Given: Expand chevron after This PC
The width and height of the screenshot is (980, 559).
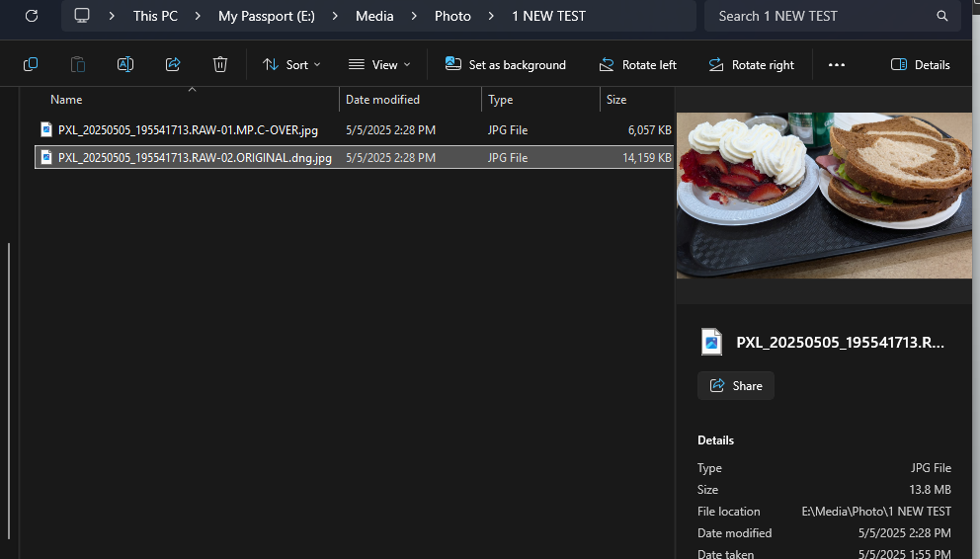Looking at the screenshot, I should tap(198, 16).
